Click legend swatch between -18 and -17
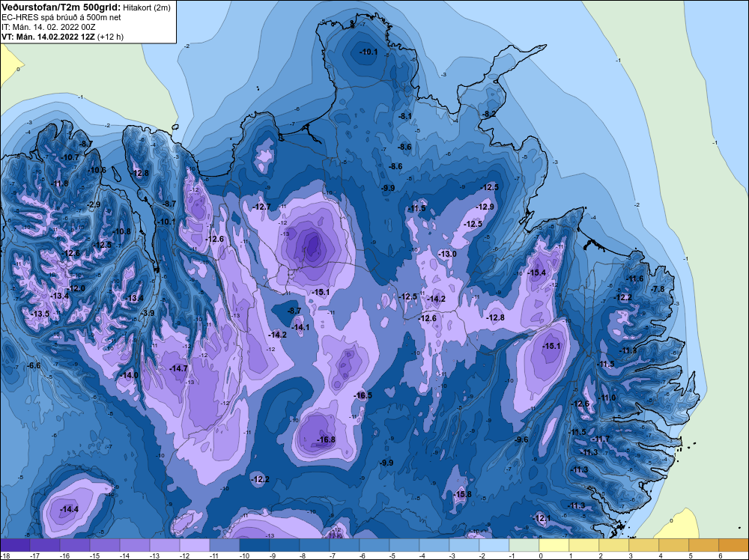The image size is (749, 560). 15,545
